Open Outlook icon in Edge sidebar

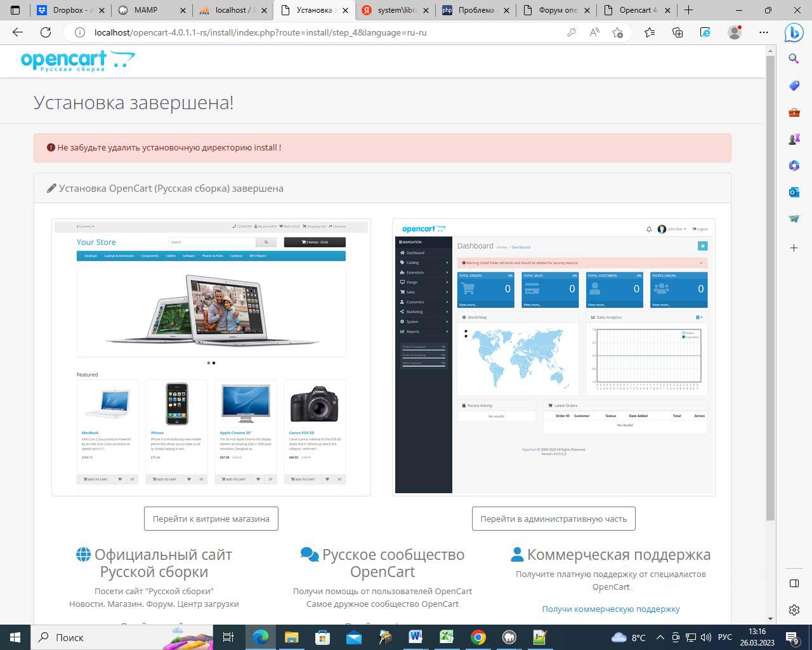coord(794,192)
